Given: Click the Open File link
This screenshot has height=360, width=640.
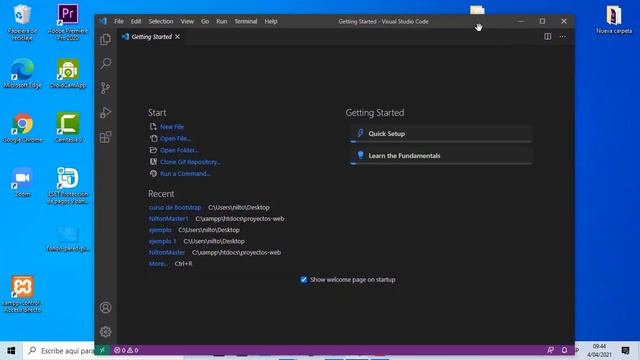Looking at the screenshot, I should 175,139.
